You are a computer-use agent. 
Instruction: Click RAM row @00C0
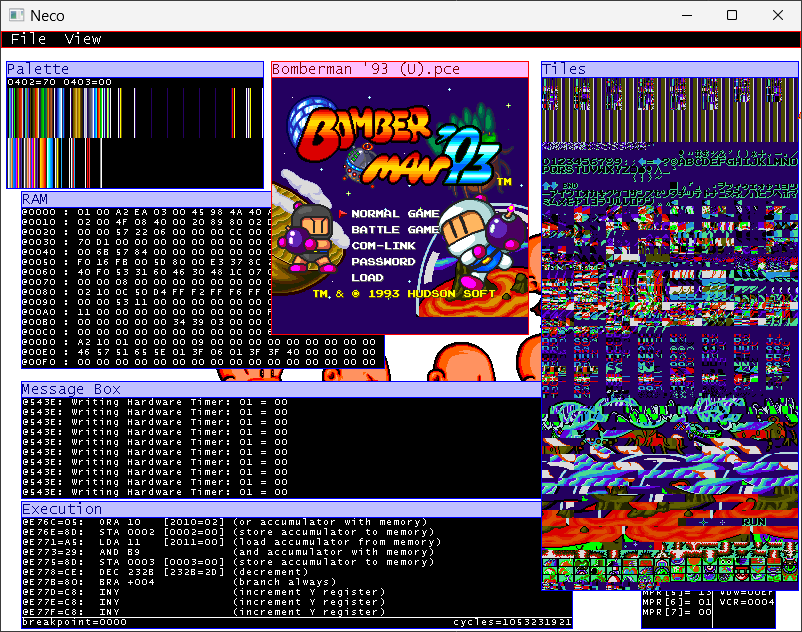click(146, 332)
